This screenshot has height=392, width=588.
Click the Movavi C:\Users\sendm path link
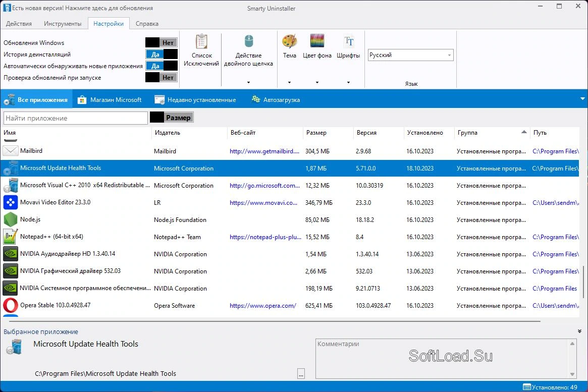[x=555, y=203]
